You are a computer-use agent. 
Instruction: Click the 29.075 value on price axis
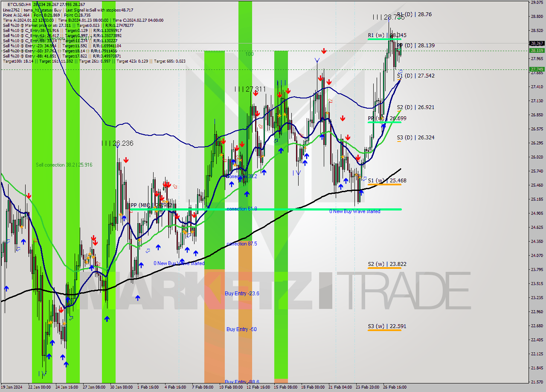tap(537, 2)
